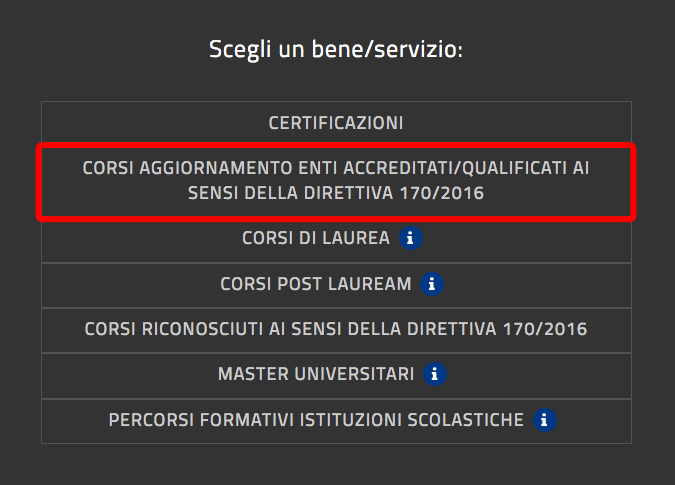This screenshot has width=675, height=485.
Task: Click the red-highlighted service option
Action: (x=336, y=181)
